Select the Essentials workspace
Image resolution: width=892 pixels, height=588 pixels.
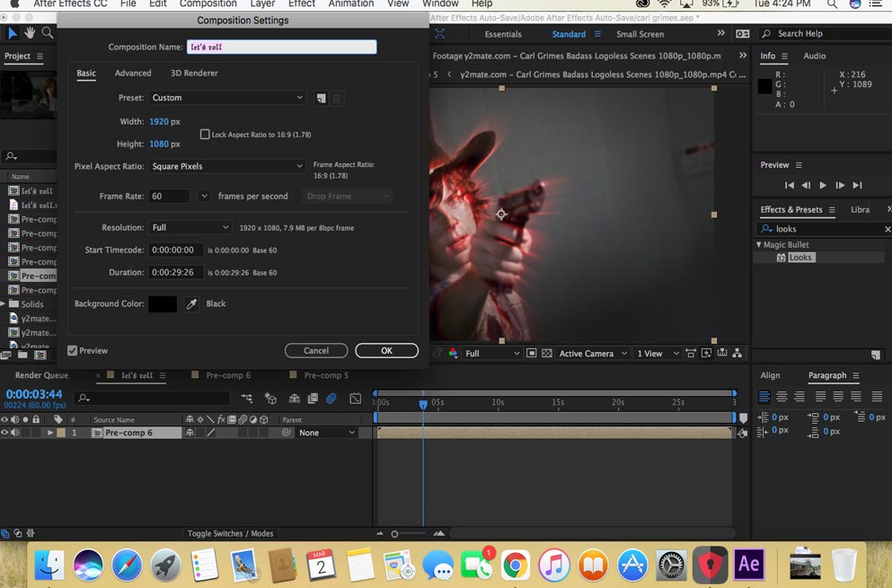coord(503,34)
